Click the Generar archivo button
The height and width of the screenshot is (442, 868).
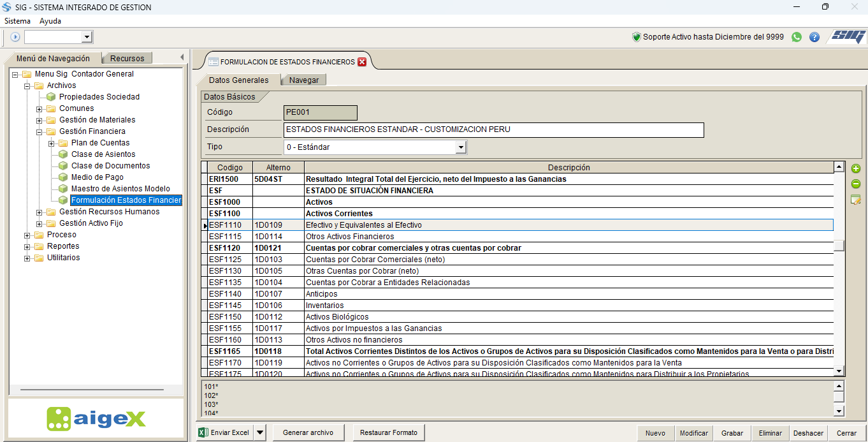(x=308, y=432)
